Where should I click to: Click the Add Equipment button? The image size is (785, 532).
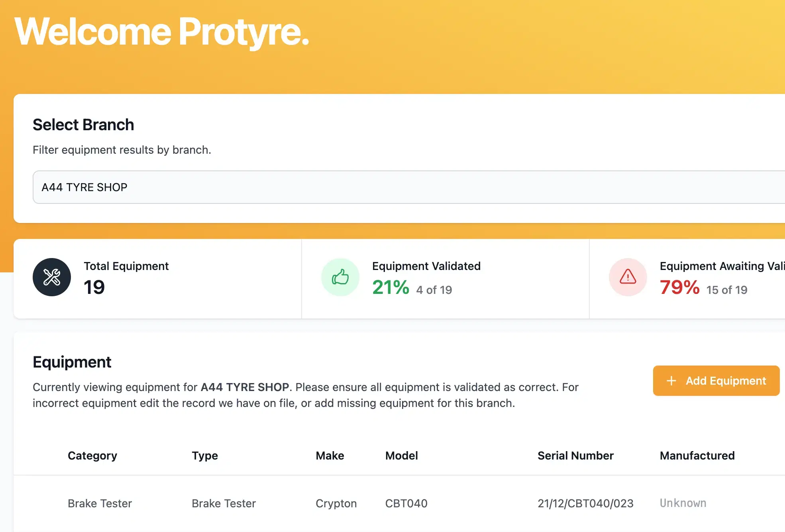click(x=716, y=381)
